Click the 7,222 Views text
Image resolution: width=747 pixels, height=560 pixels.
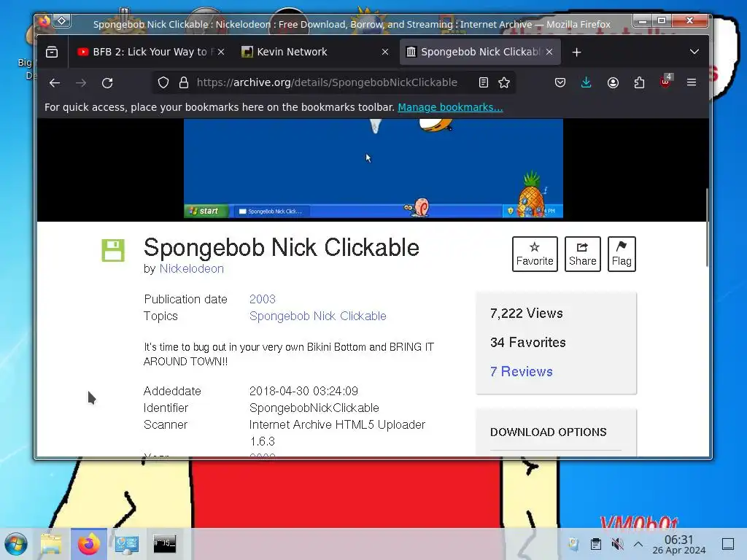pyautogui.click(x=527, y=314)
